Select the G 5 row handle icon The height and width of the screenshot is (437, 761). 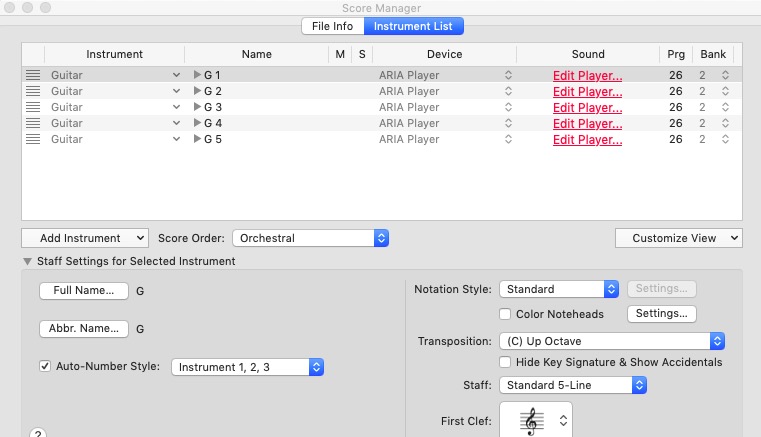[x=33, y=139]
